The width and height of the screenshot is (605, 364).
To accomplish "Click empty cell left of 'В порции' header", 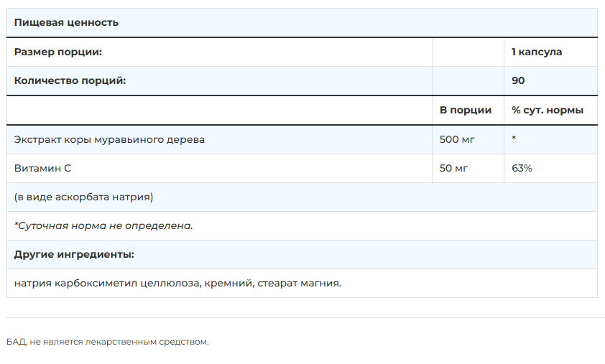I will pyautogui.click(x=219, y=110).
